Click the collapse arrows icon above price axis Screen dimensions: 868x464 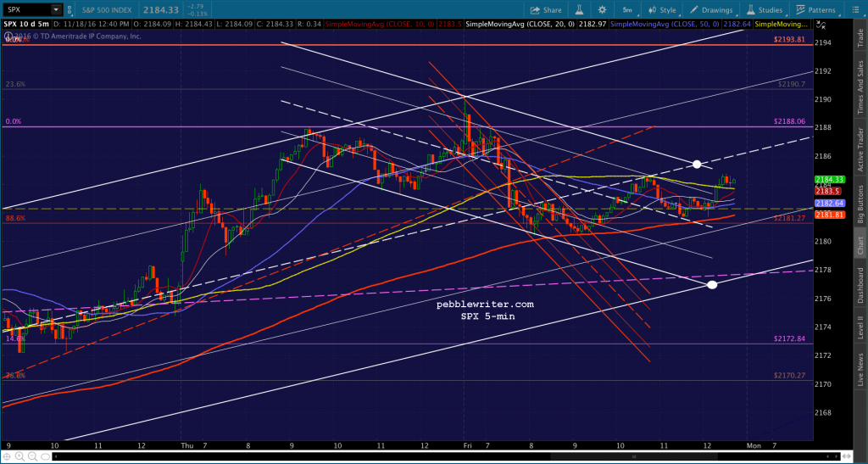822,25
